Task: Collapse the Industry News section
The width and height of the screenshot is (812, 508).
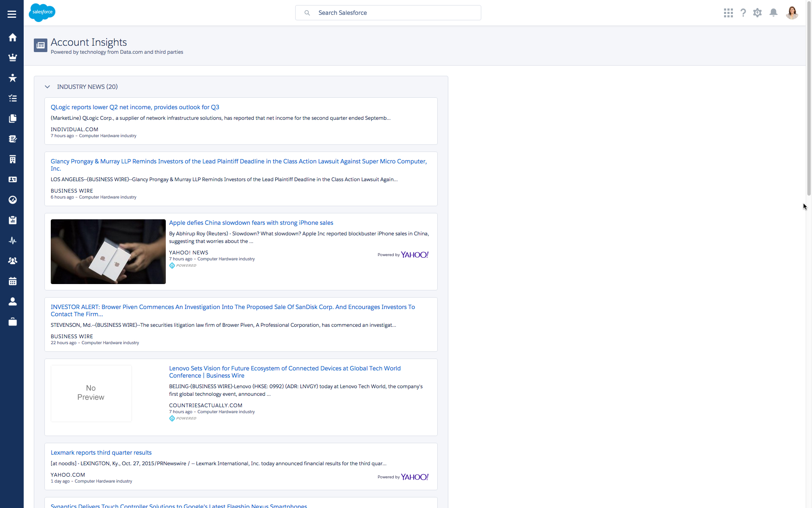Action: pyautogui.click(x=47, y=87)
